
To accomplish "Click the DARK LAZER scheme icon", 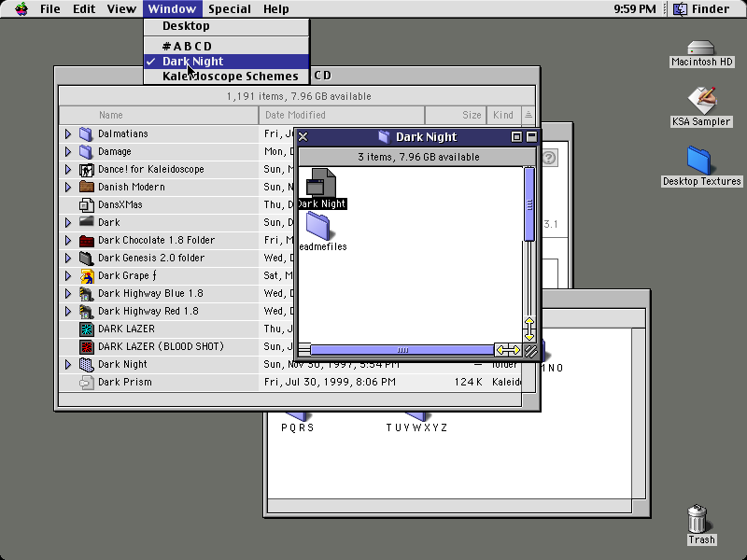I will 86,329.
